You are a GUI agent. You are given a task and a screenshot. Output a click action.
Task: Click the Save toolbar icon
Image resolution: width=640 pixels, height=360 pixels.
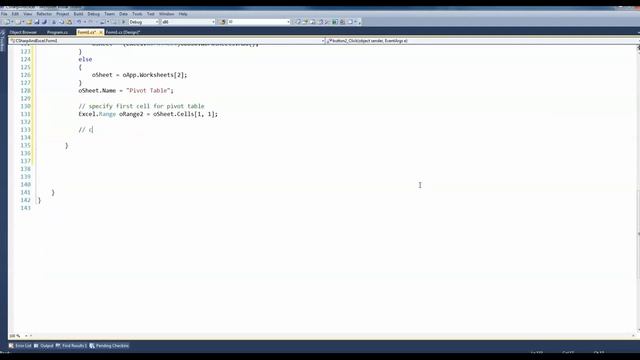(36, 22)
